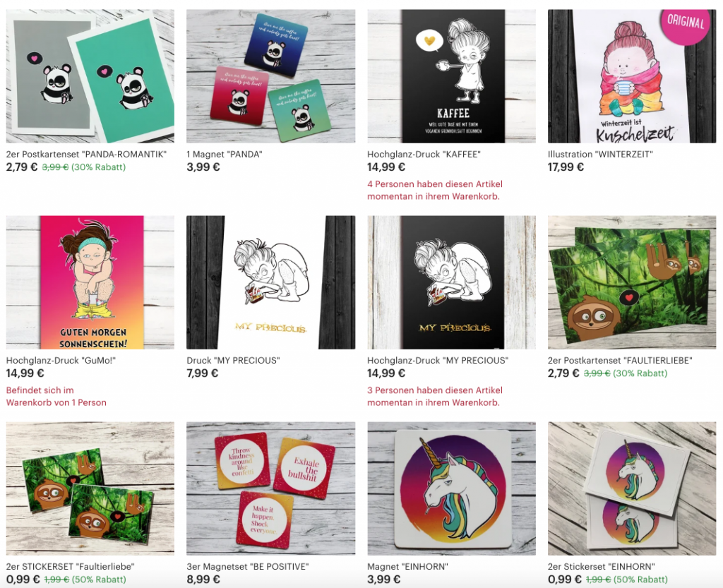Open the panda magnets product image
The height and width of the screenshot is (588, 723).
pyautogui.click(x=270, y=76)
